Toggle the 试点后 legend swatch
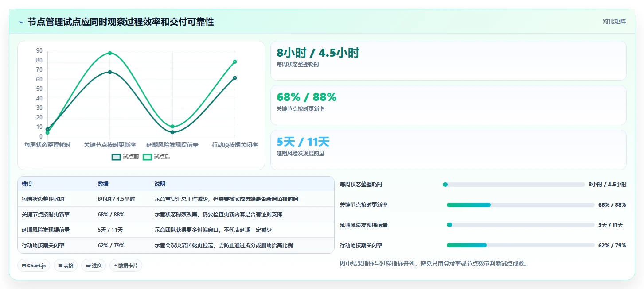Image resolution: width=644 pixels, height=289 pixels. tap(147, 157)
